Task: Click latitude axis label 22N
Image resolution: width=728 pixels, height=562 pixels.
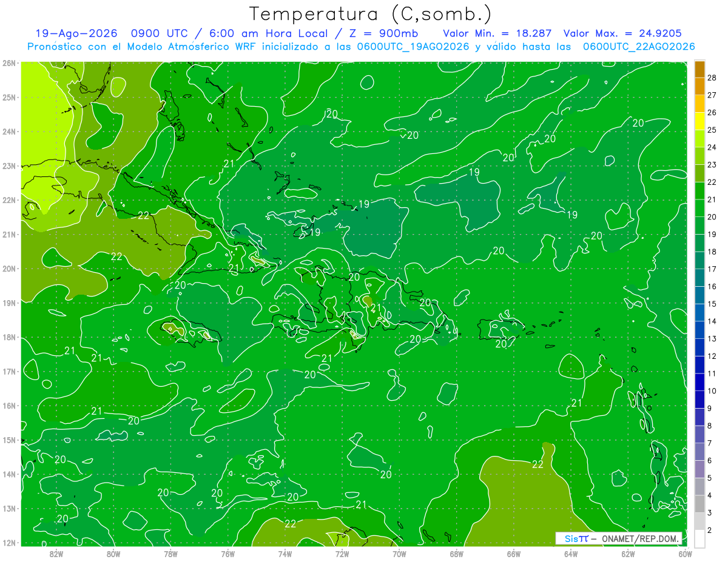Action: (9, 200)
